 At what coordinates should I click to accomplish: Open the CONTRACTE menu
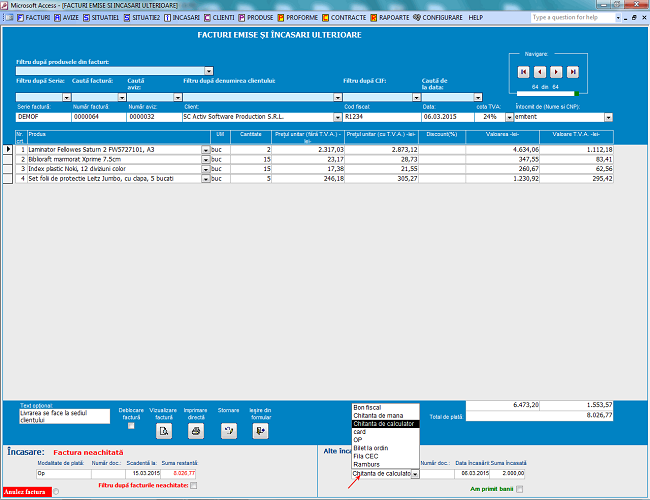pos(344,17)
